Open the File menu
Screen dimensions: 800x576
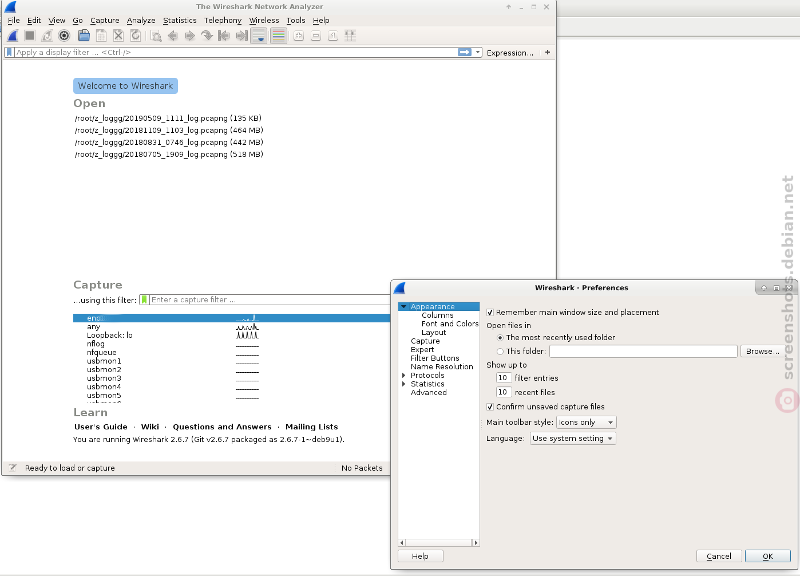tap(14, 20)
